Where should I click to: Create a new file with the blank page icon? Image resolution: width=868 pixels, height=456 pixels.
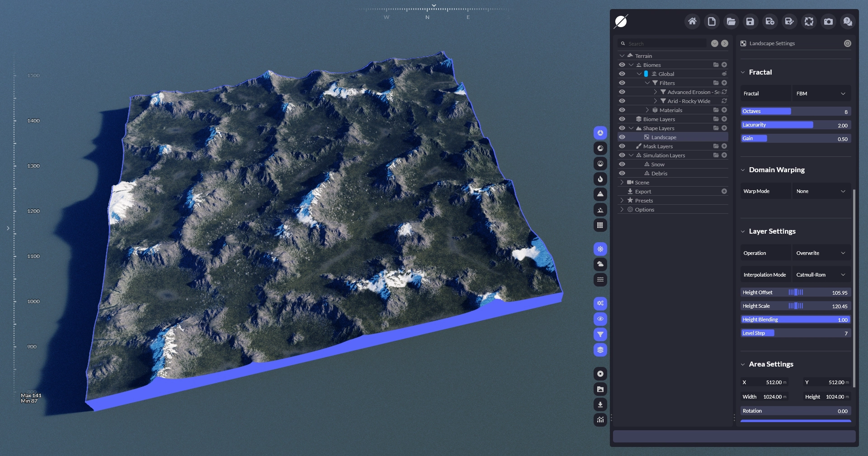coord(712,22)
